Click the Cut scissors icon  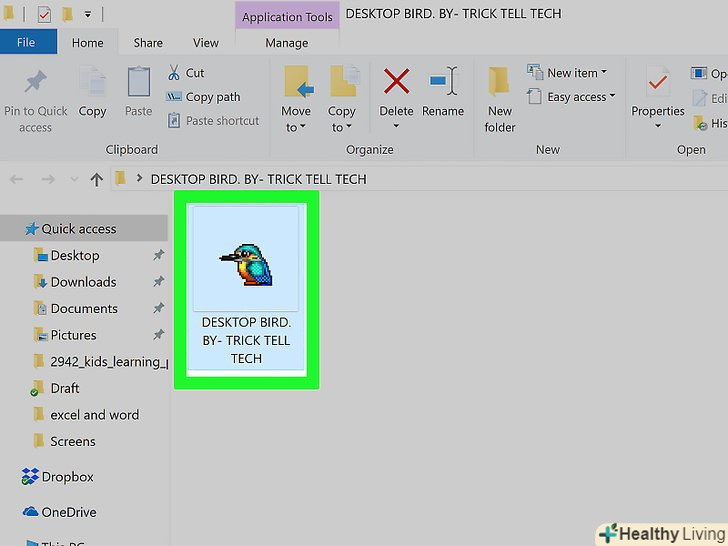(174, 73)
